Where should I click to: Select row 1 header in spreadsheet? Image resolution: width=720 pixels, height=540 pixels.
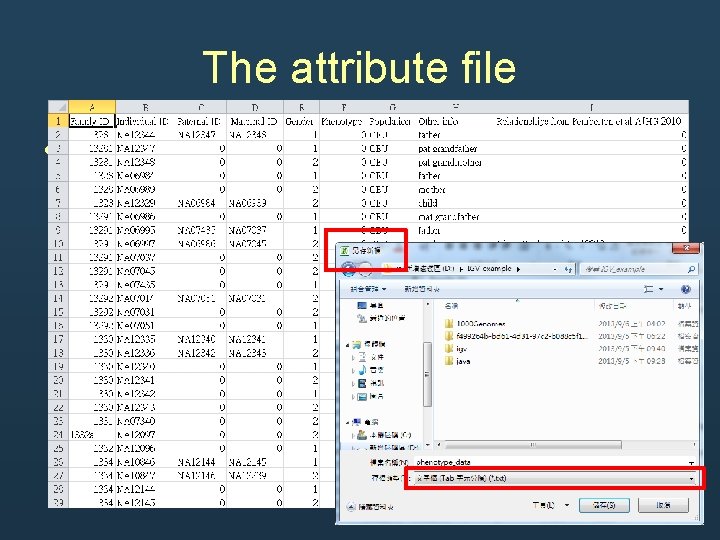58,121
